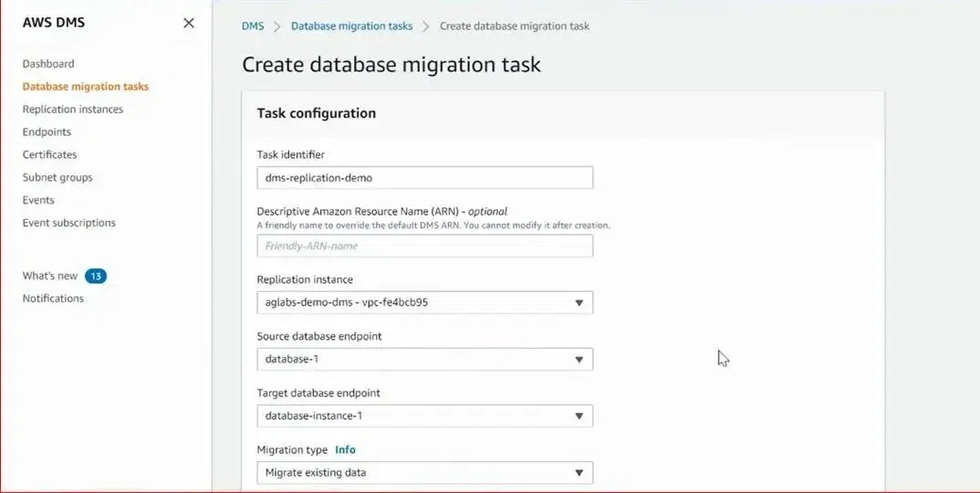
Task: Open Dashboard in the sidebar
Action: point(48,64)
